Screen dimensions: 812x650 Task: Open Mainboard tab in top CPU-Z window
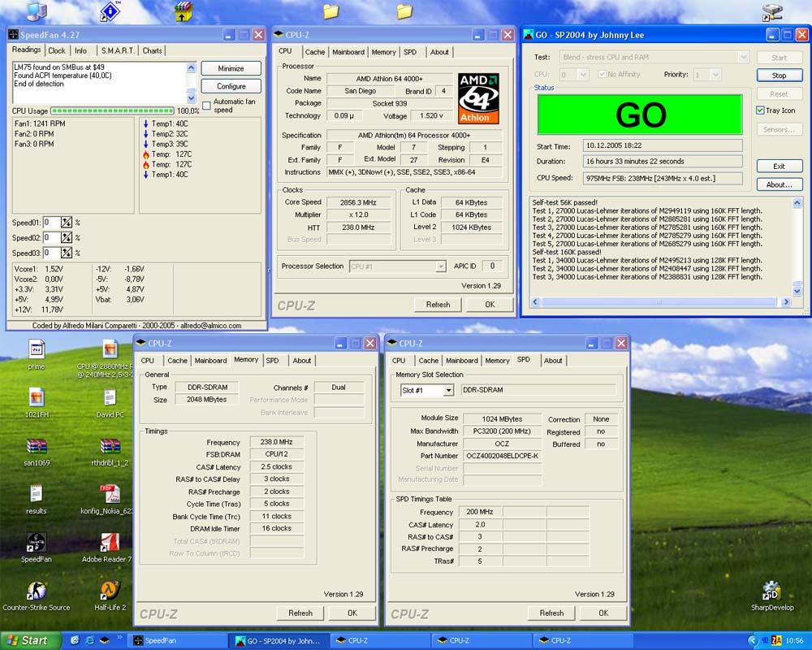348,52
